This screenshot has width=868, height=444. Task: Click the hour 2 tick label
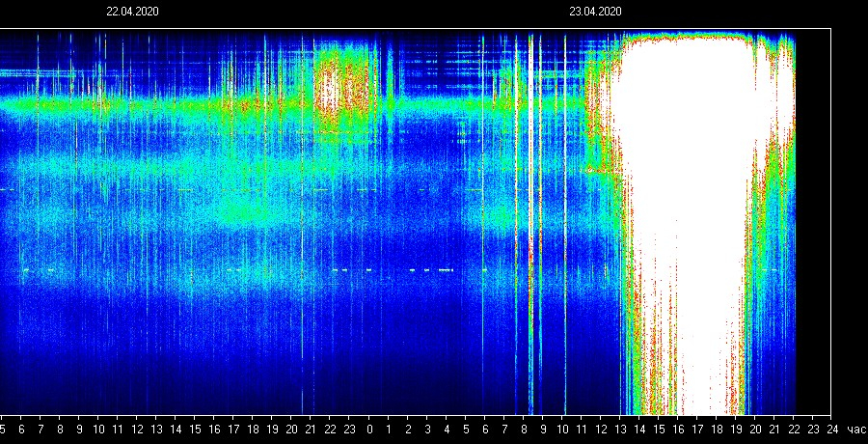click(x=408, y=429)
